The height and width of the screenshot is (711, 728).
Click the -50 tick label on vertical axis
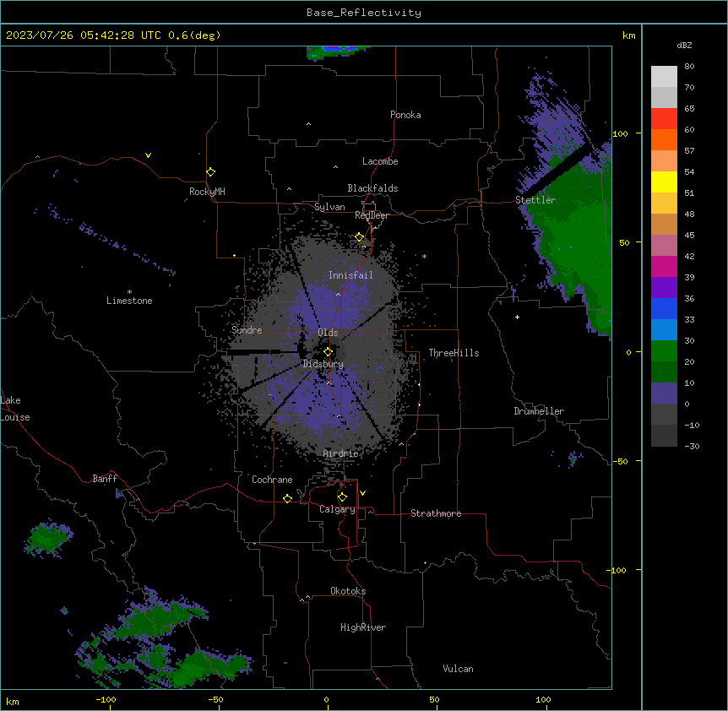tap(620, 461)
